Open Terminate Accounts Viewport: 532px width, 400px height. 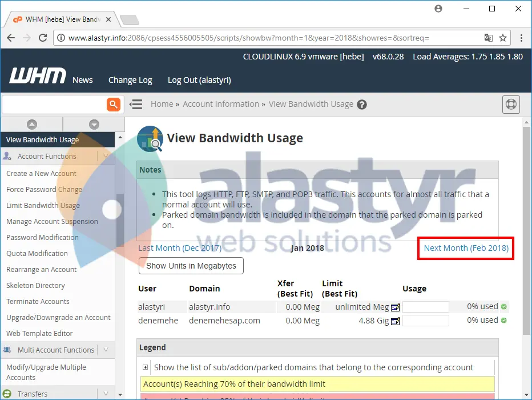(38, 301)
